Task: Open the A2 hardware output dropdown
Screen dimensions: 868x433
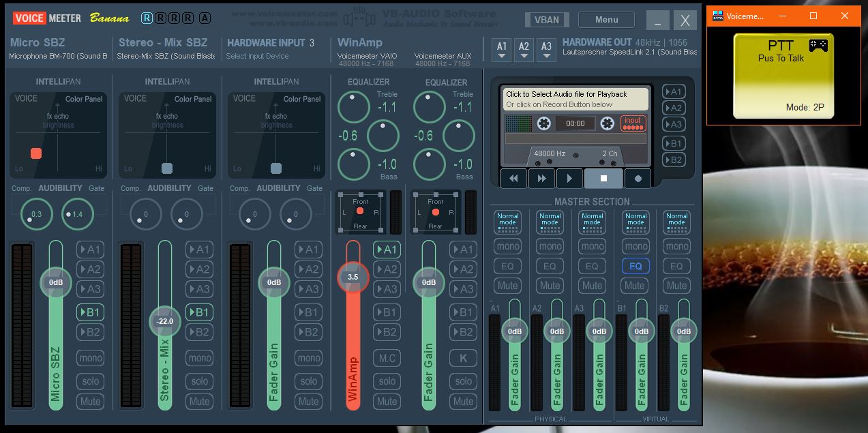Action: (524, 50)
